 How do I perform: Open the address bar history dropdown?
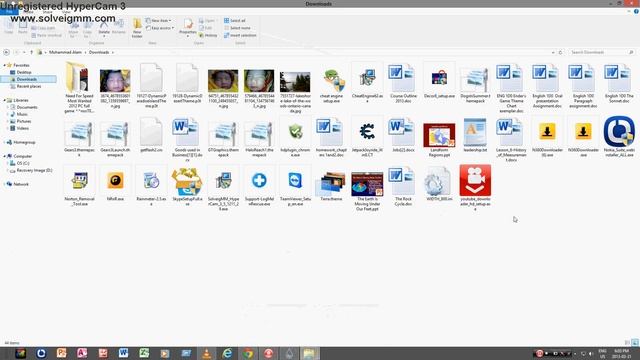(x=553, y=52)
